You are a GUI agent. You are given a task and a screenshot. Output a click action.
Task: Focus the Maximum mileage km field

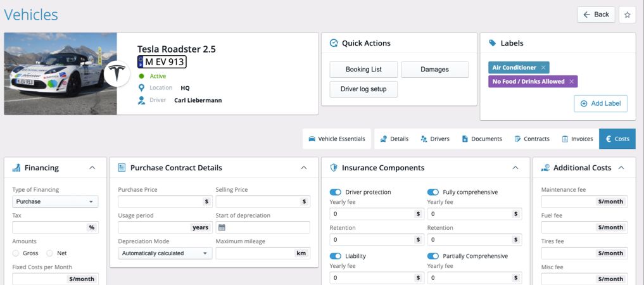(x=263, y=253)
